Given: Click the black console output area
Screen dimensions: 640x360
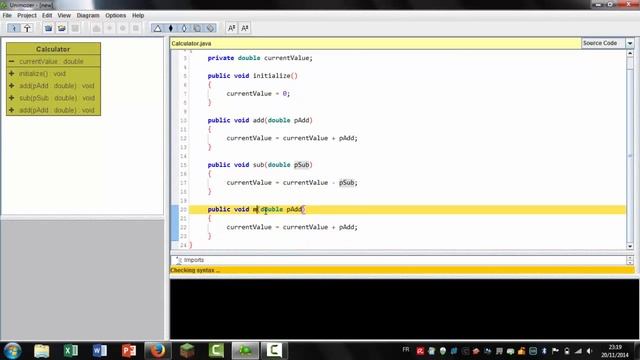Looking at the screenshot, I should [404, 309].
